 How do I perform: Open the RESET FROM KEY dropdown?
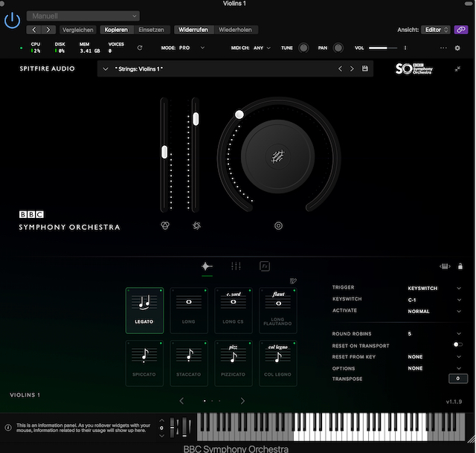click(x=434, y=357)
